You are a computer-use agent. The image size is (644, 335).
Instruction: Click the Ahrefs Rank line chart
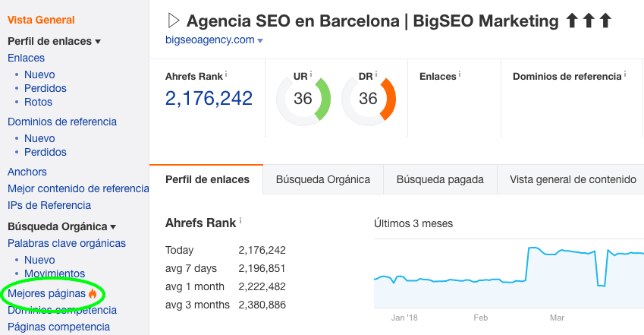tap(509, 273)
